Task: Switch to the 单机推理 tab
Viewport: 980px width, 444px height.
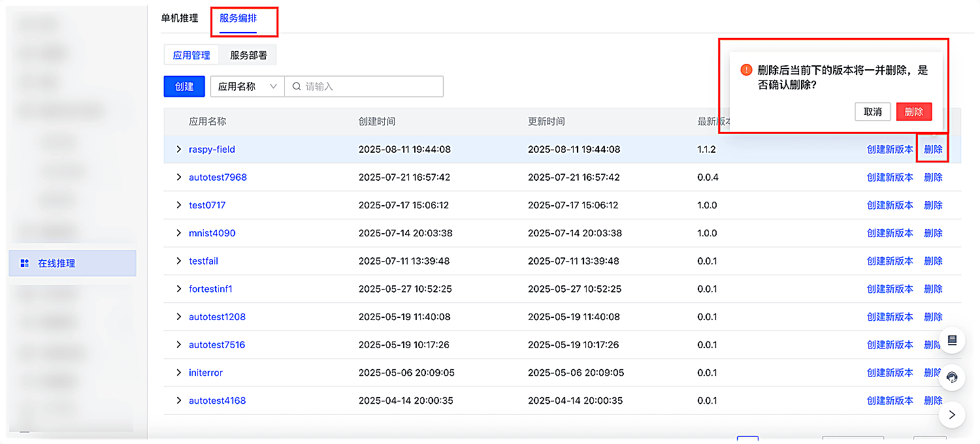Action: coord(180,18)
